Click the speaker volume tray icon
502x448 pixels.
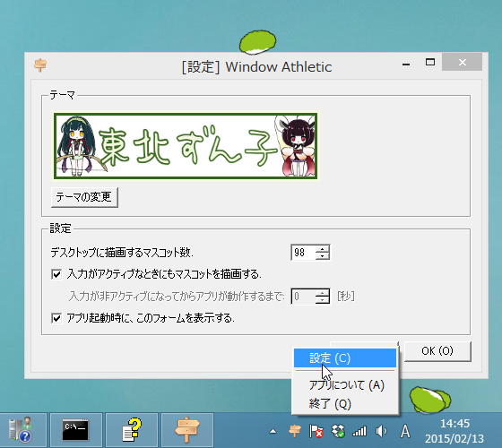pos(381,431)
